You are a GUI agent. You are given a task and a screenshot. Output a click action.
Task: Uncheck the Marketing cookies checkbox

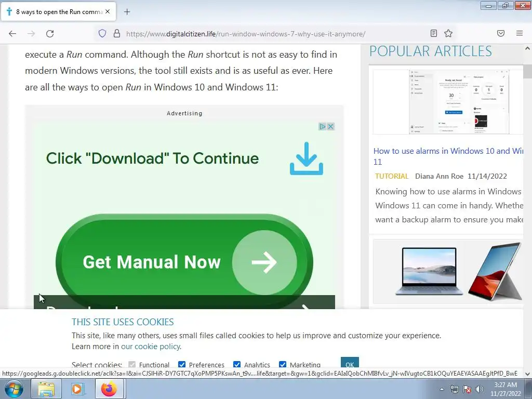click(x=283, y=365)
